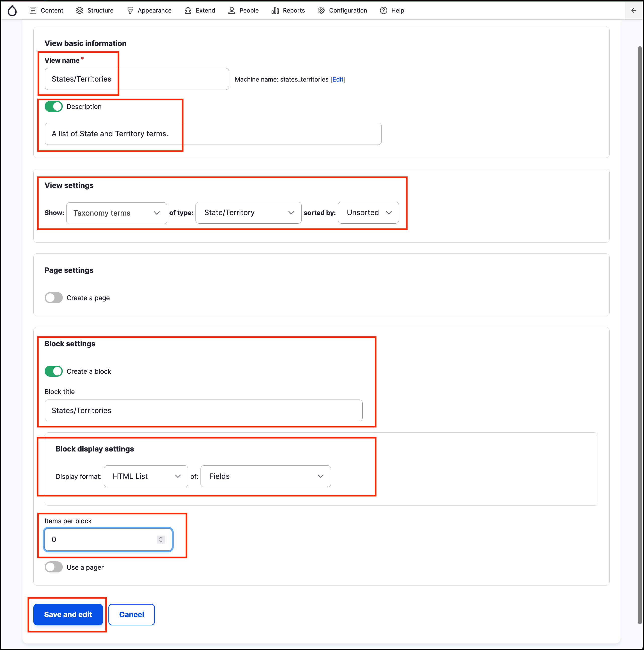The width and height of the screenshot is (644, 650).
Task: Click the Configuration gear icon
Action: [321, 11]
